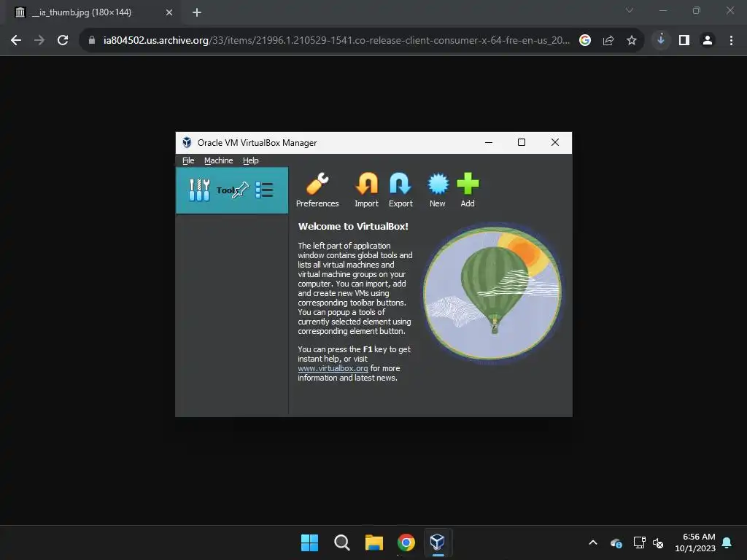Open File Explorer from the taskbar
Image resolution: width=747 pixels, height=560 pixels.
click(374, 542)
